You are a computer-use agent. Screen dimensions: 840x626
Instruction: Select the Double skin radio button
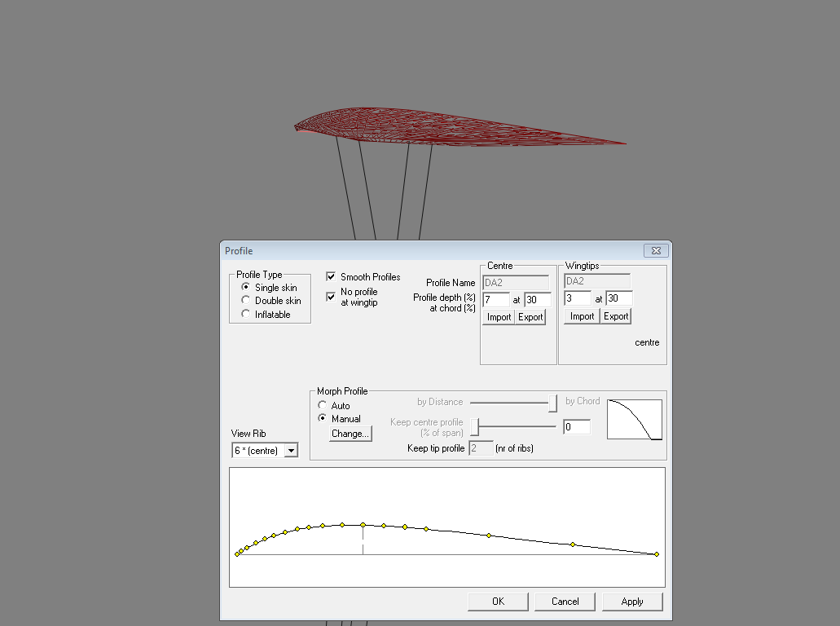coord(245,301)
